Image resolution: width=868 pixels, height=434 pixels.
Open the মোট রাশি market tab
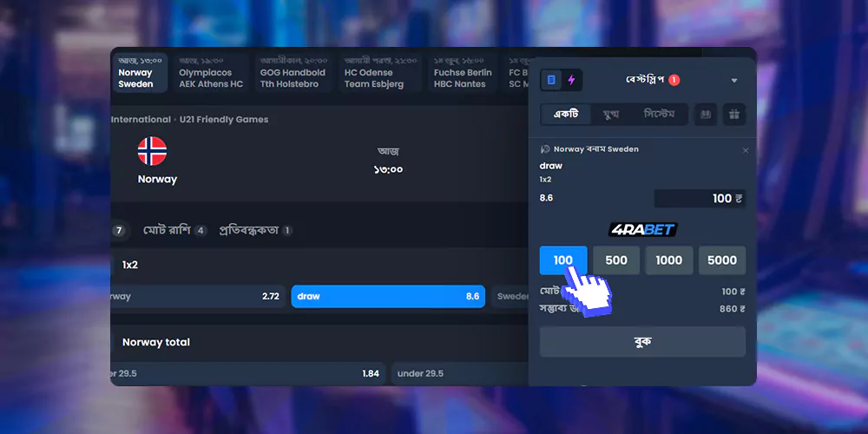click(175, 230)
